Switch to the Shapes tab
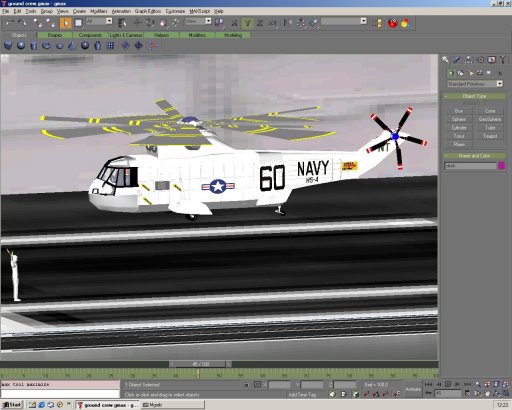Screen dimensions: 512x410 point(55,35)
